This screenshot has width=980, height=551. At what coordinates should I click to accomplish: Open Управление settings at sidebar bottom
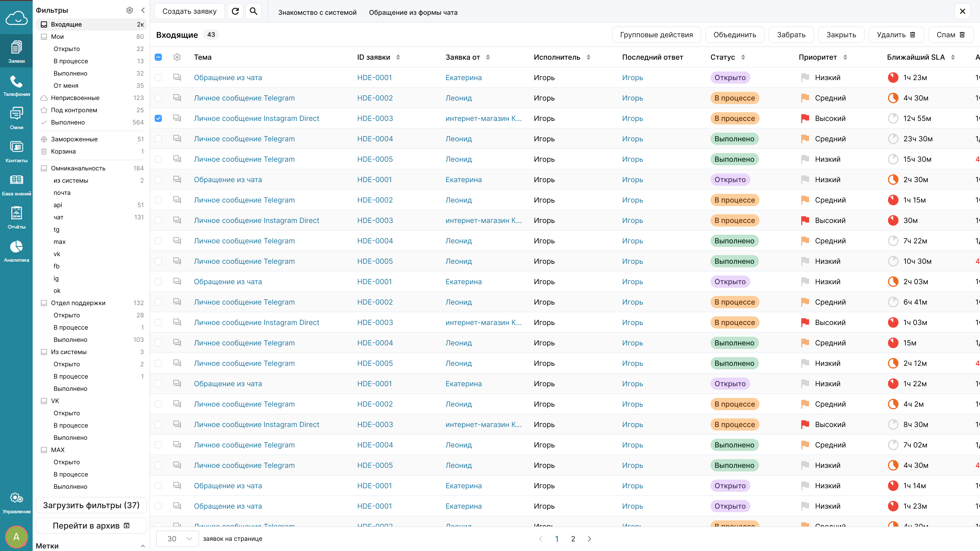pyautogui.click(x=16, y=502)
